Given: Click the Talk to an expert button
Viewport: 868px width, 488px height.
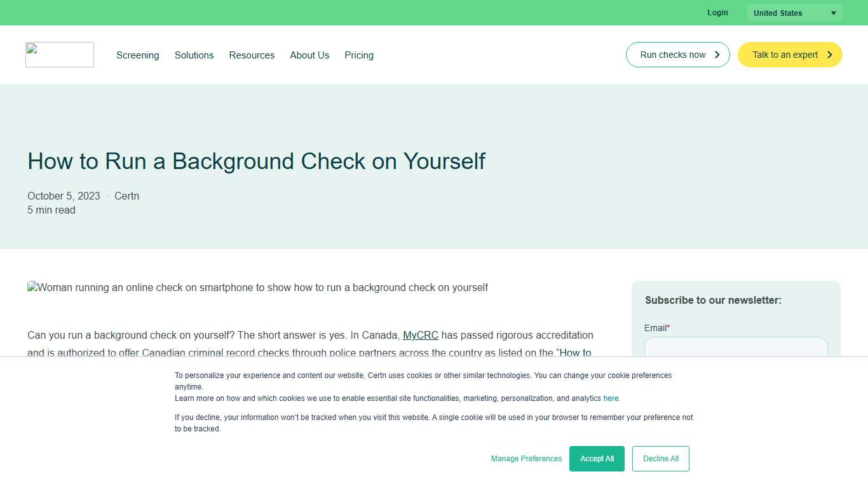Looking at the screenshot, I should click(x=785, y=55).
